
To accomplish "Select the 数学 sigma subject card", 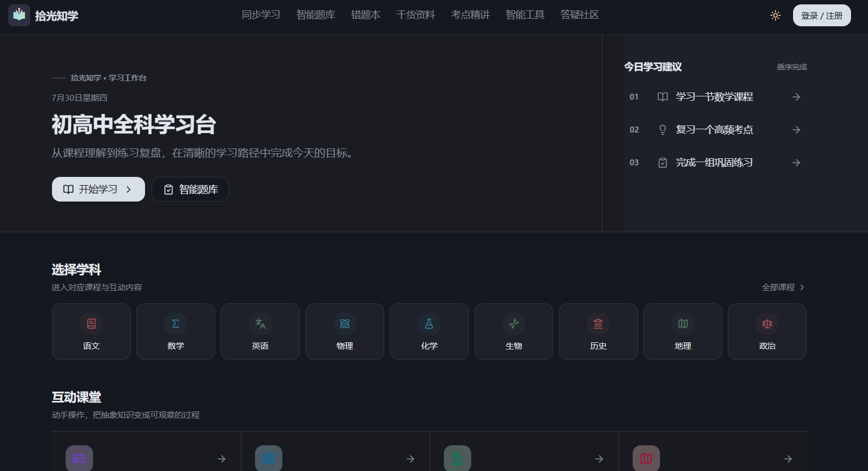I will [x=176, y=331].
